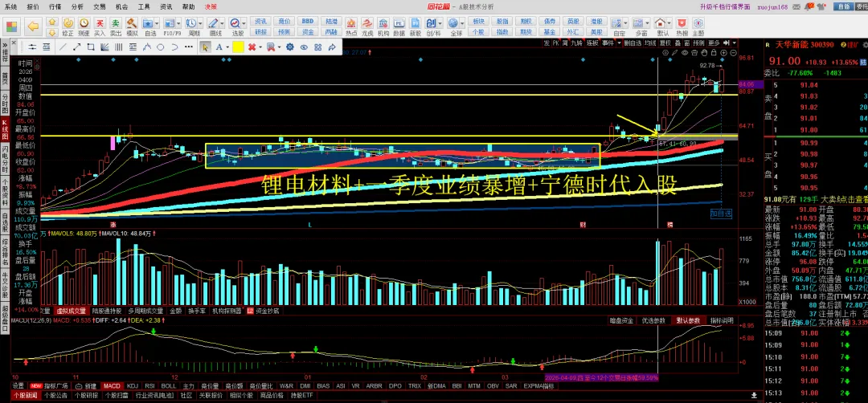Open the 数据 data PE icon
The width and height of the screenshot is (868, 403).
click(399, 26)
